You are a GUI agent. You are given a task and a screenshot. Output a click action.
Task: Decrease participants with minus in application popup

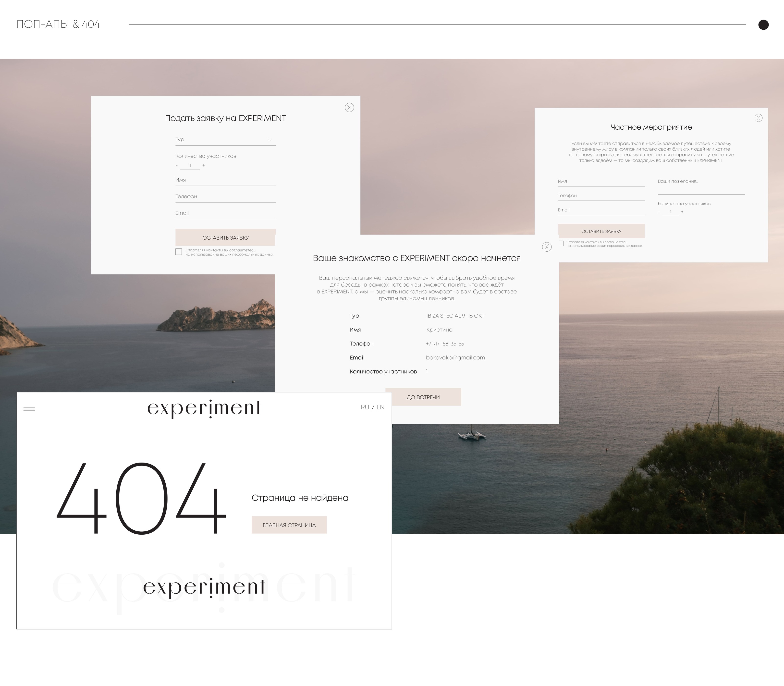click(x=176, y=165)
